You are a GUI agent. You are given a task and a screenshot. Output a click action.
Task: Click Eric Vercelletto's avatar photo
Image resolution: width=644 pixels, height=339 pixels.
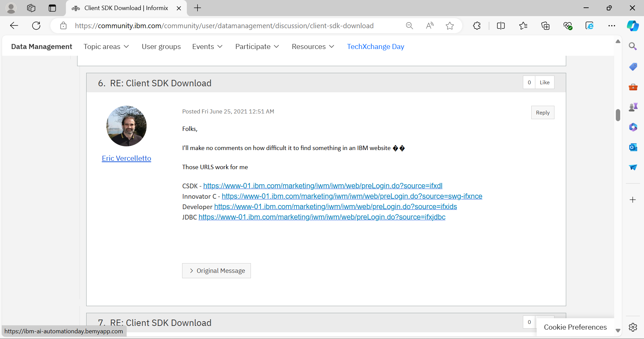click(x=126, y=126)
